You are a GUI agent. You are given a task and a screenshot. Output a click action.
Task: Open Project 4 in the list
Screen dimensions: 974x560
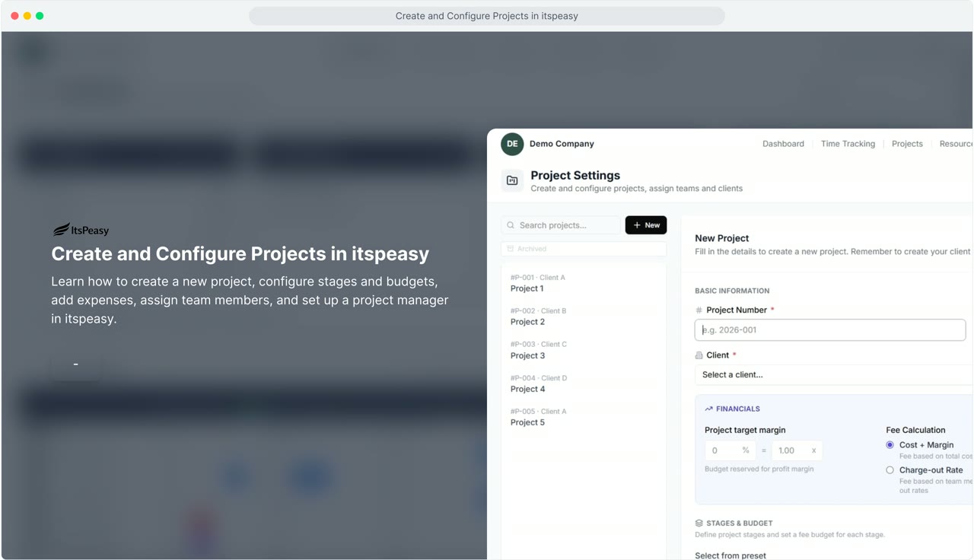(x=584, y=383)
